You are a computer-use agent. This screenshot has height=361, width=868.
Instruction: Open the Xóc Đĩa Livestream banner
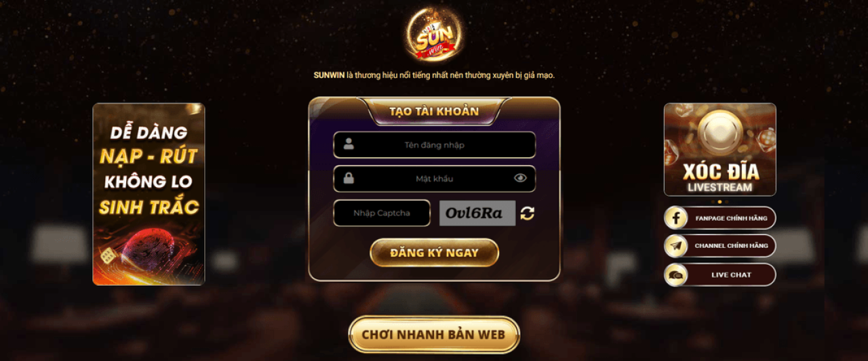(720, 150)
